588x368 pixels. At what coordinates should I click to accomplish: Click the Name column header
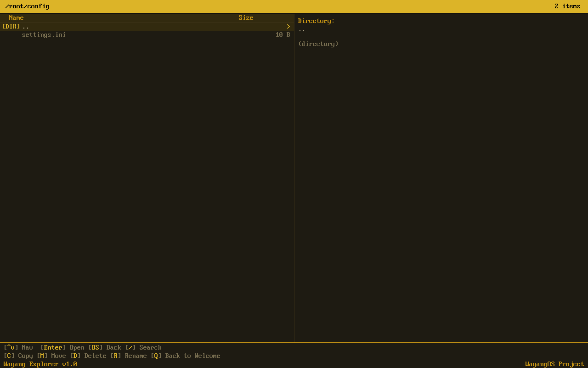point(16,17)
